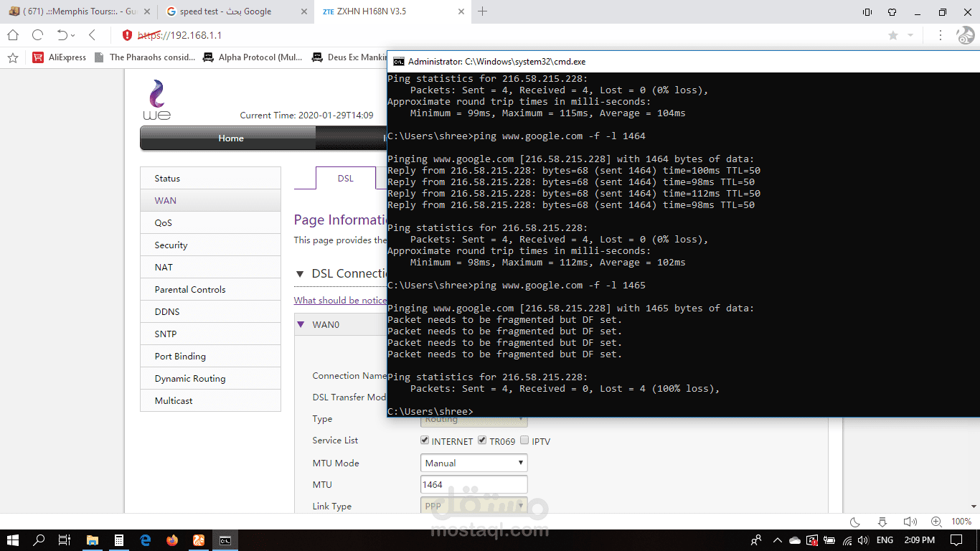980x551 pixels.
Task: Click the MTU value field
Action: (473, 484)
